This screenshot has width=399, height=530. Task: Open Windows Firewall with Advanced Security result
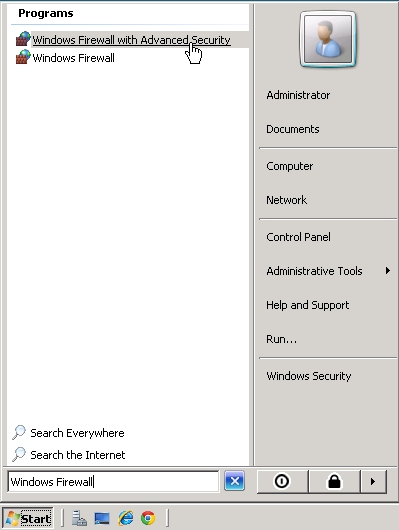point(132,40)
